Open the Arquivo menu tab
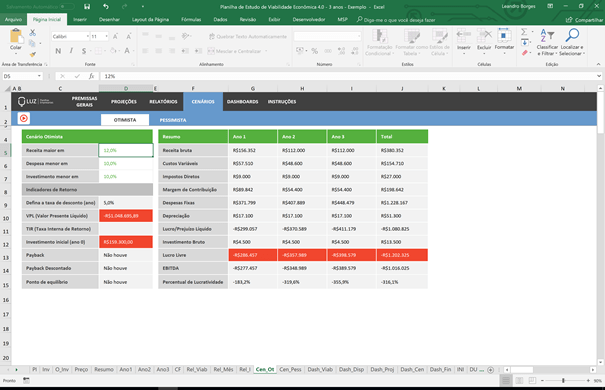 (x=14, y=19)
